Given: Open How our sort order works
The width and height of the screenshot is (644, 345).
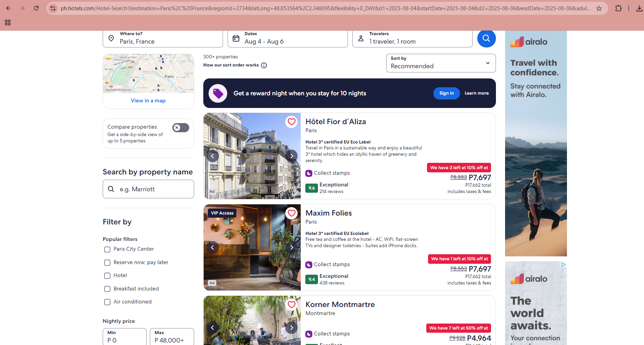Looking at the screenshot, I should coord(231,65).
